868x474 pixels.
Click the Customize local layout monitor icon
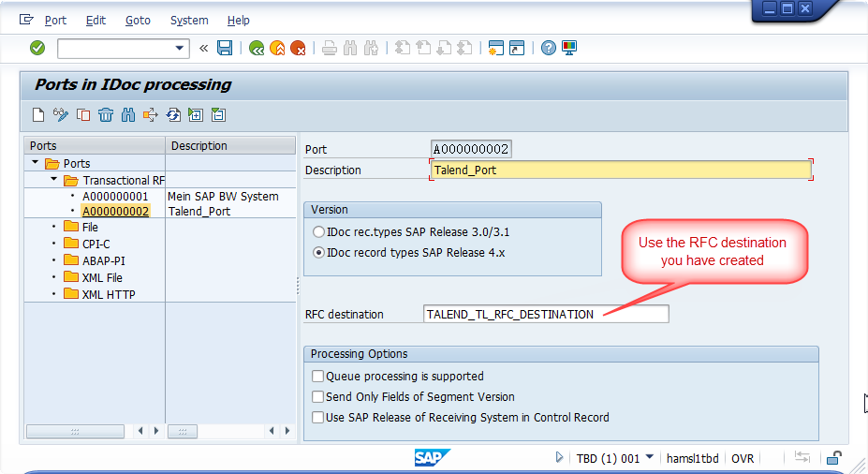[x=569, y=48]
